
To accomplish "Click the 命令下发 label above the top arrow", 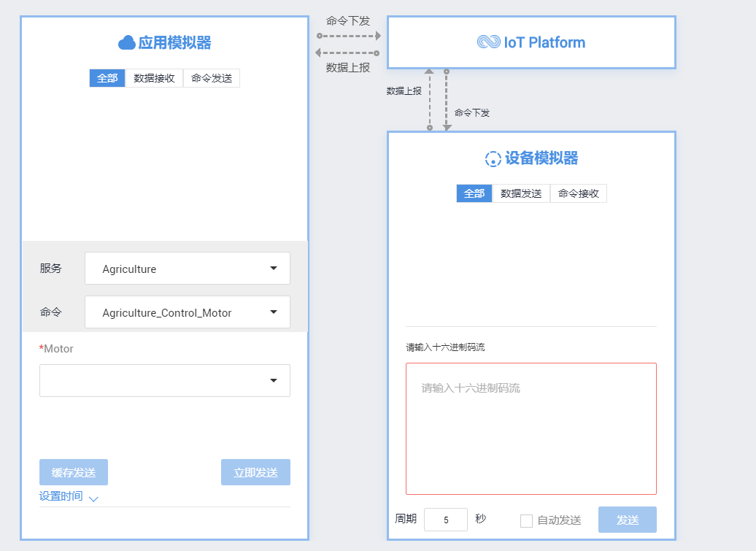I will (348, 20).
